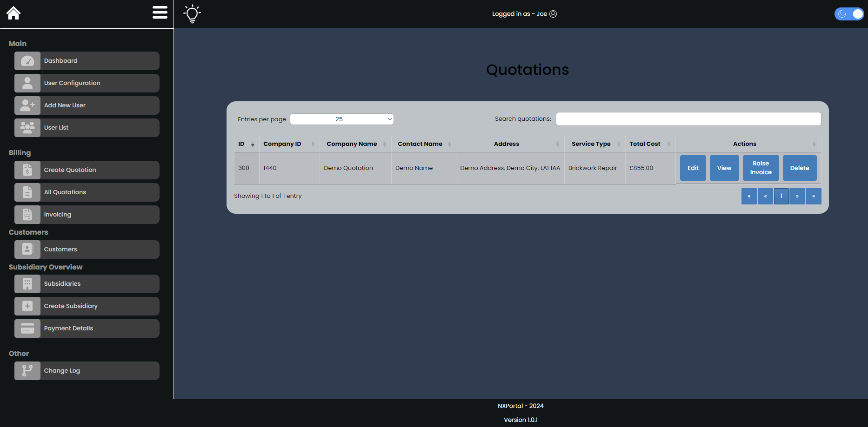Select the Dashboard pencil icon
Viewport: 868px width, 427px height.
tap(27, 60)
